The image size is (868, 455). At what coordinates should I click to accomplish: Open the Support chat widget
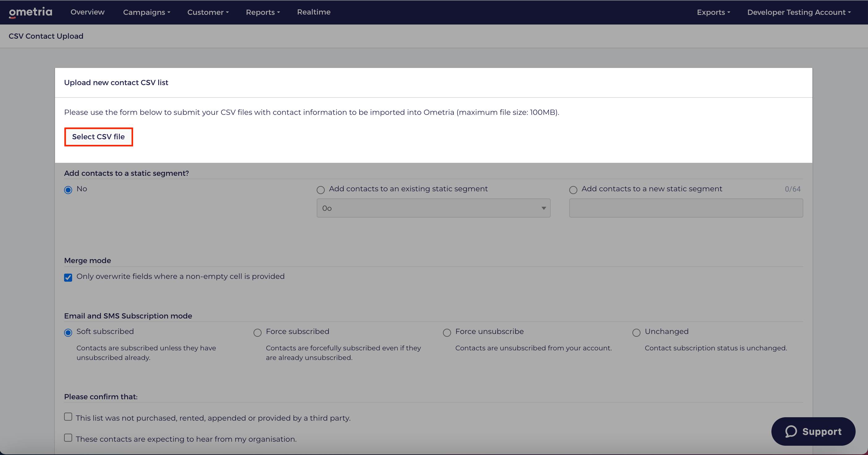[x=813, y=431]
